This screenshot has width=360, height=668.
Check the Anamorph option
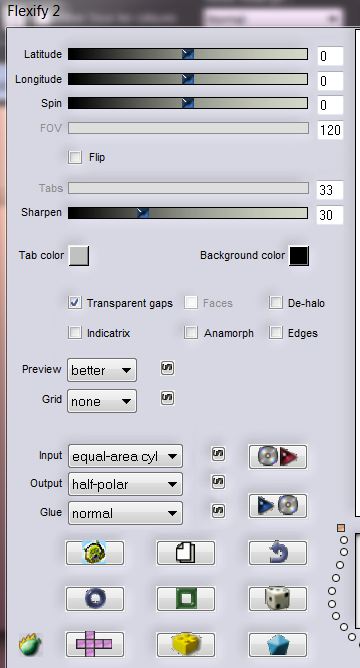coord(191,333)
